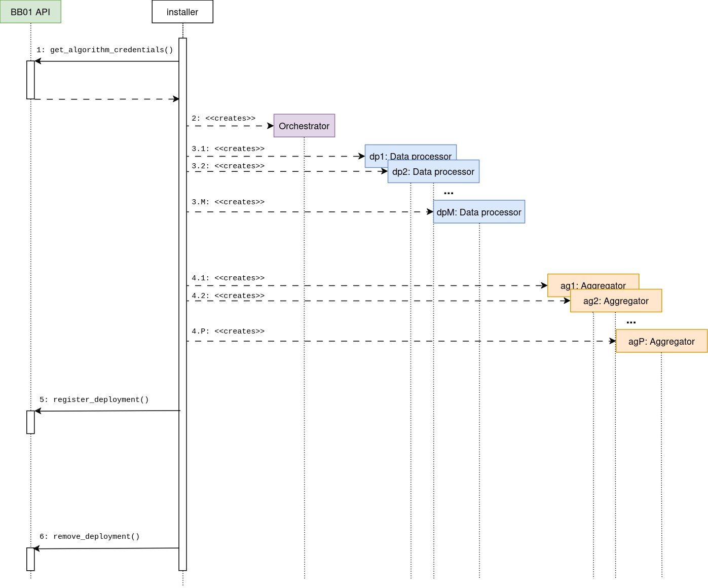Select the agP: Aggregator box
Image resolution: width=708 pixels, height=588 pixels.
point(661,341)
